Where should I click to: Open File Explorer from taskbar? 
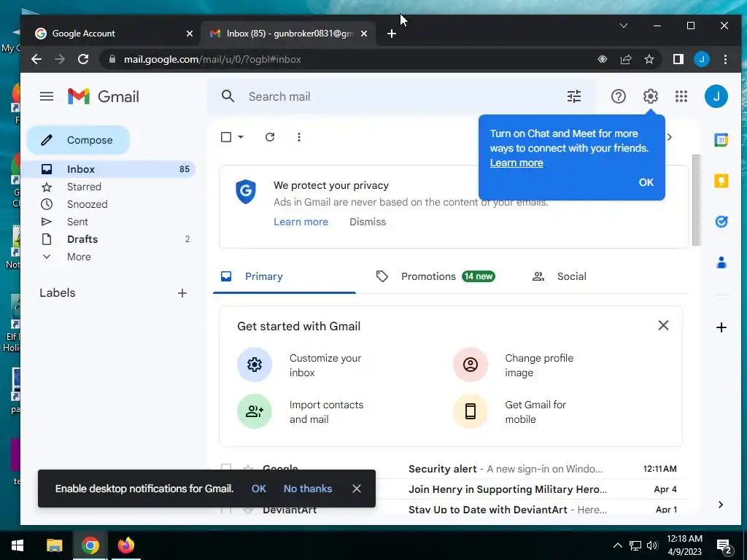(54, 545)
